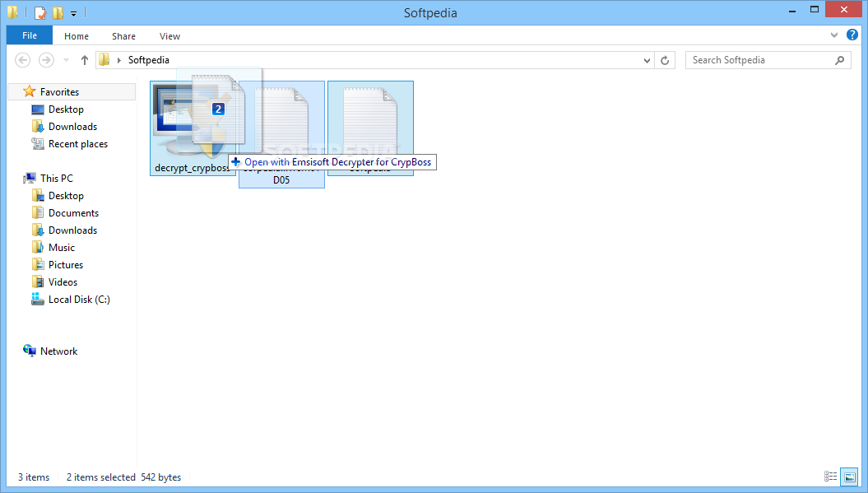Open Downloads under This PC
The width and height of the screenshot is (868, 493).
click(x=72, y=230)
